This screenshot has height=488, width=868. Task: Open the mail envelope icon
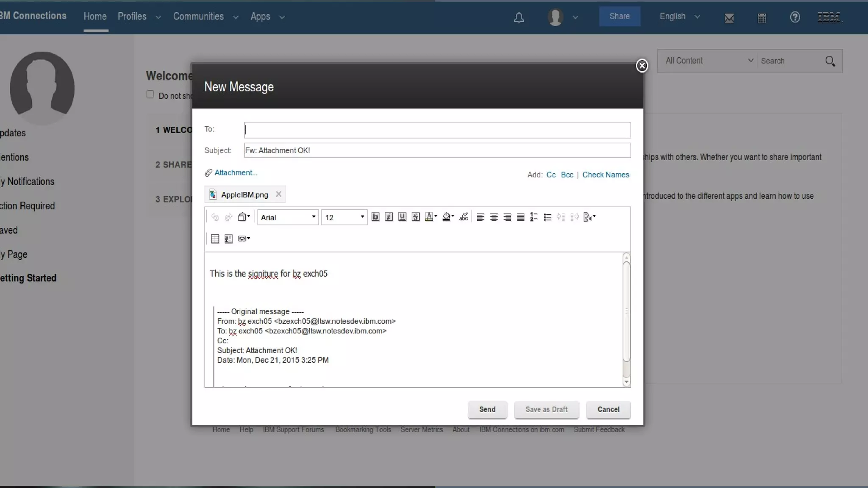pos(729,18)
